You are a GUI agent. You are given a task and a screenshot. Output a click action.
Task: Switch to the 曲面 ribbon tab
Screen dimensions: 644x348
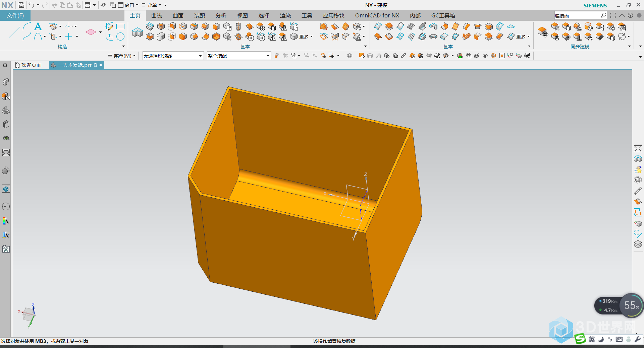click(178, 15)
